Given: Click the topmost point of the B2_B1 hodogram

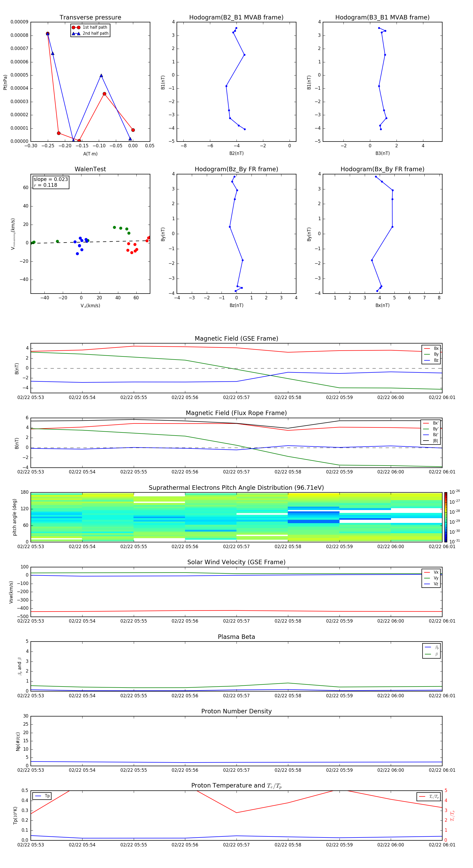Looking at the screenshot, I should (236, 28).
